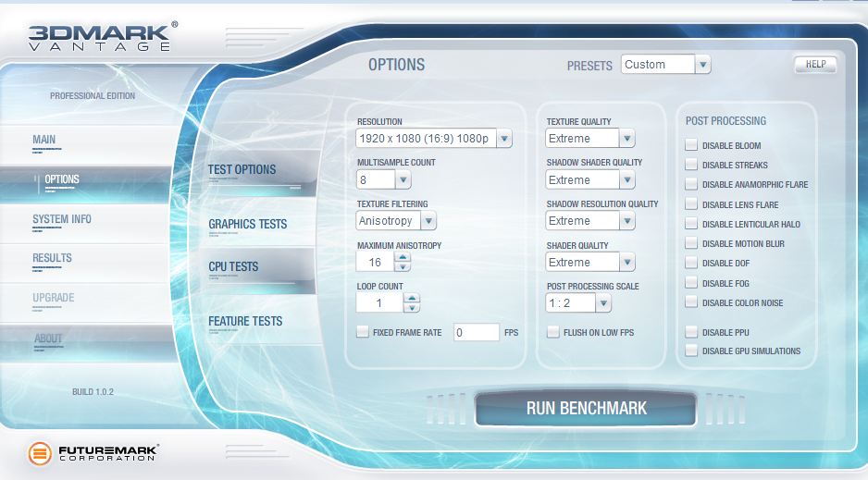Toggle Flush On Low FPS checkbox
The image size is (868, 480).
[552, 332]
